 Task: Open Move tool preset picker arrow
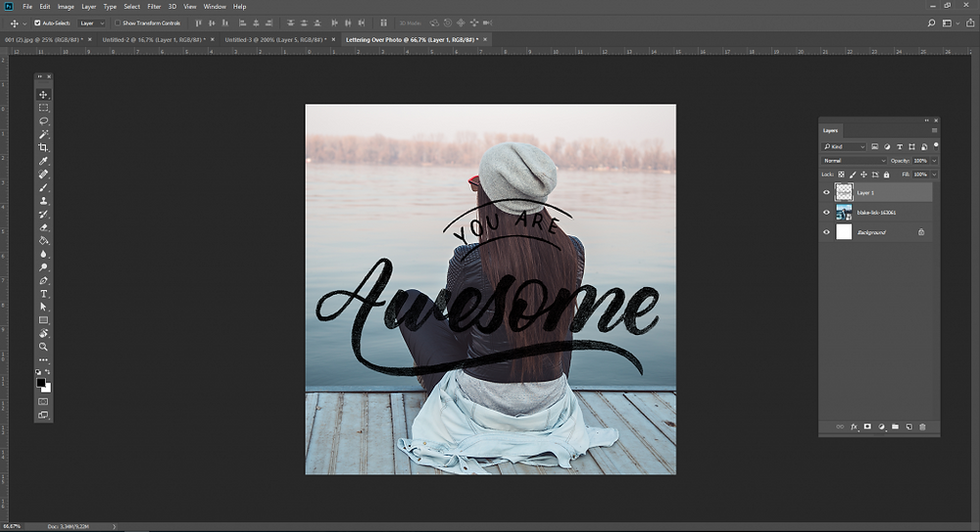(24, 24)
